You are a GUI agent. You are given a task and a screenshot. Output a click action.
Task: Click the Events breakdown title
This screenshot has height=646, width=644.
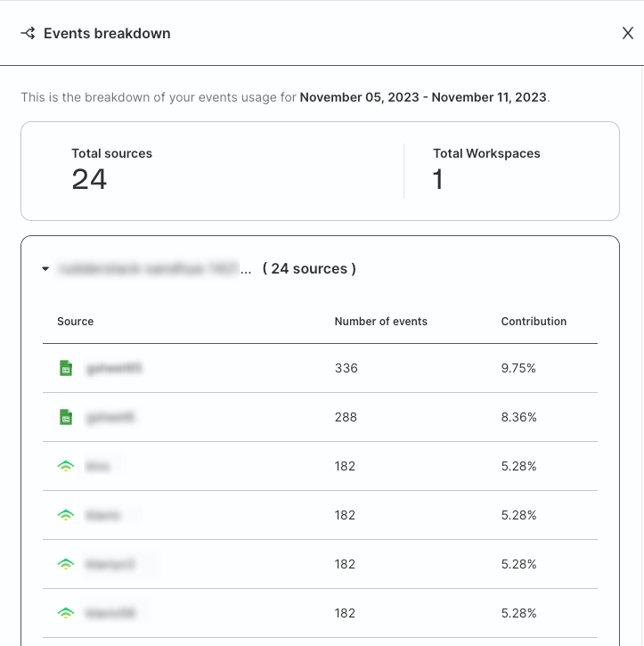107,33
